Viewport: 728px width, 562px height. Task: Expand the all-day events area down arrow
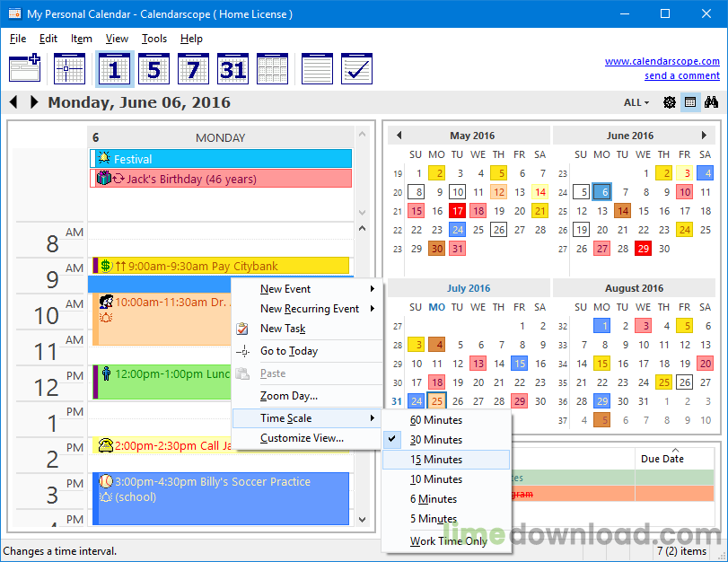pos(362,212)
